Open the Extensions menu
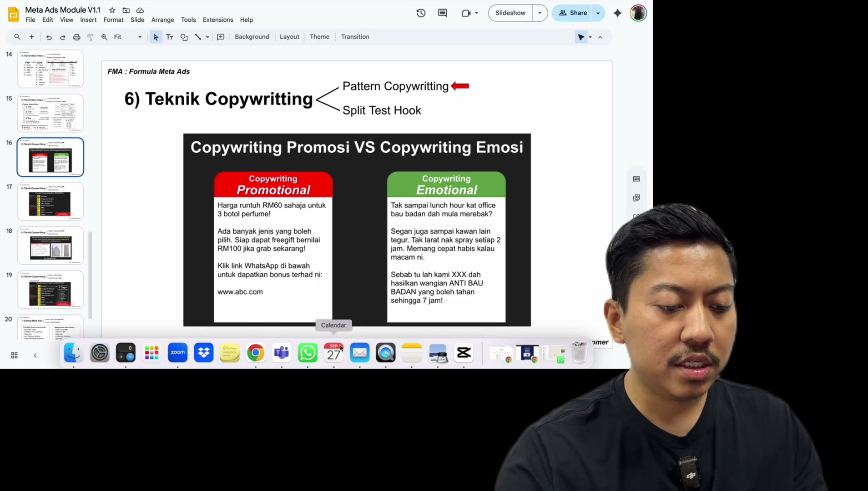 pos(218,20)
